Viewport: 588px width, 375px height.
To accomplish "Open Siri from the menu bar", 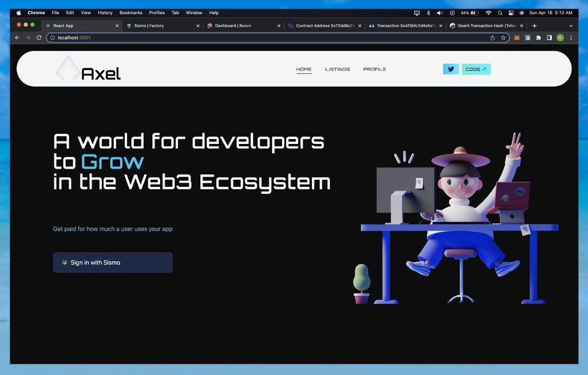I will pos(522,13).
